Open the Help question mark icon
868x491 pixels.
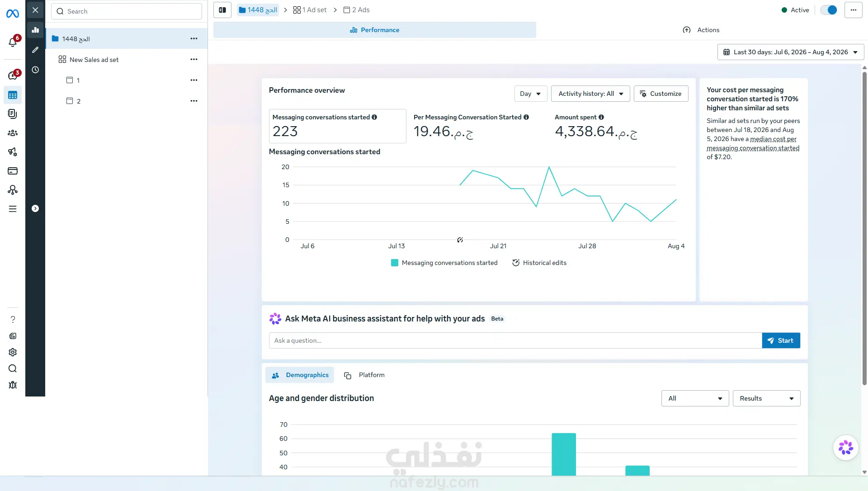point(13,320)
